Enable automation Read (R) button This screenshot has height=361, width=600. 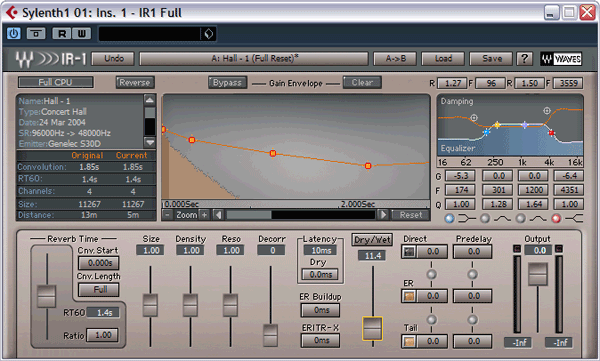[x=62, y=34]
